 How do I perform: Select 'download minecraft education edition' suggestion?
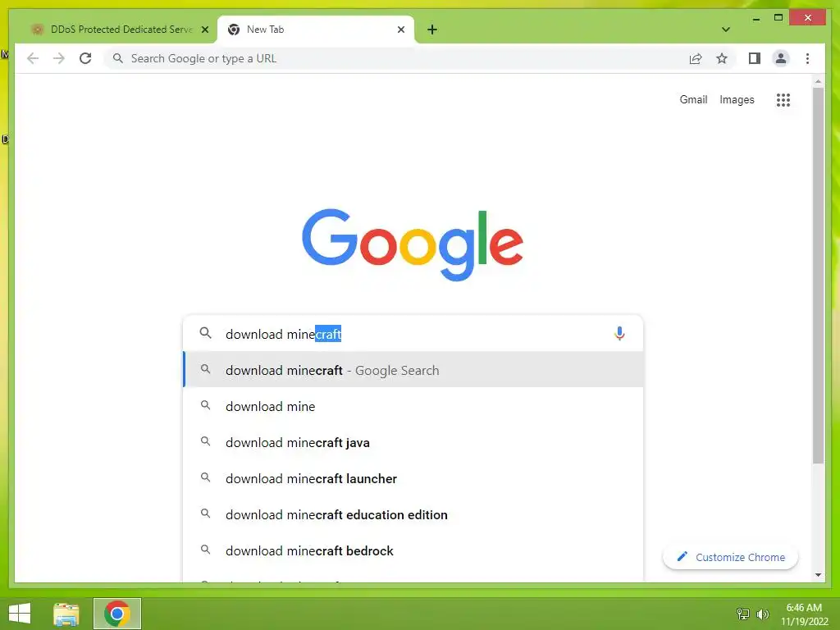(x=413, y=515)
